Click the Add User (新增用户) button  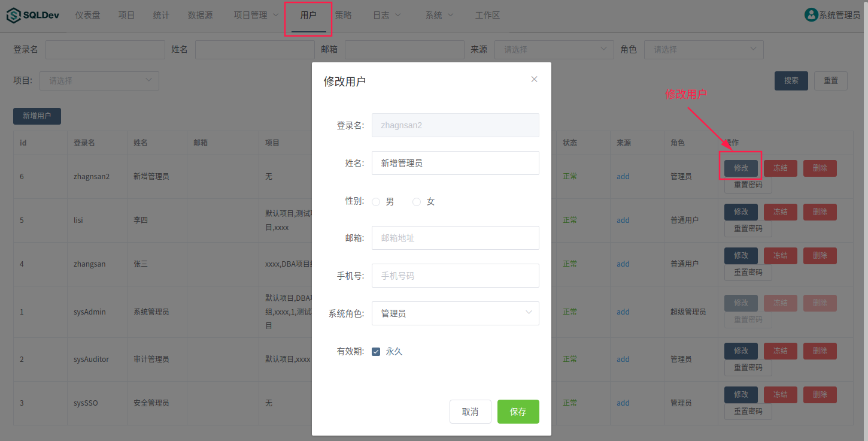pos(37,116)
